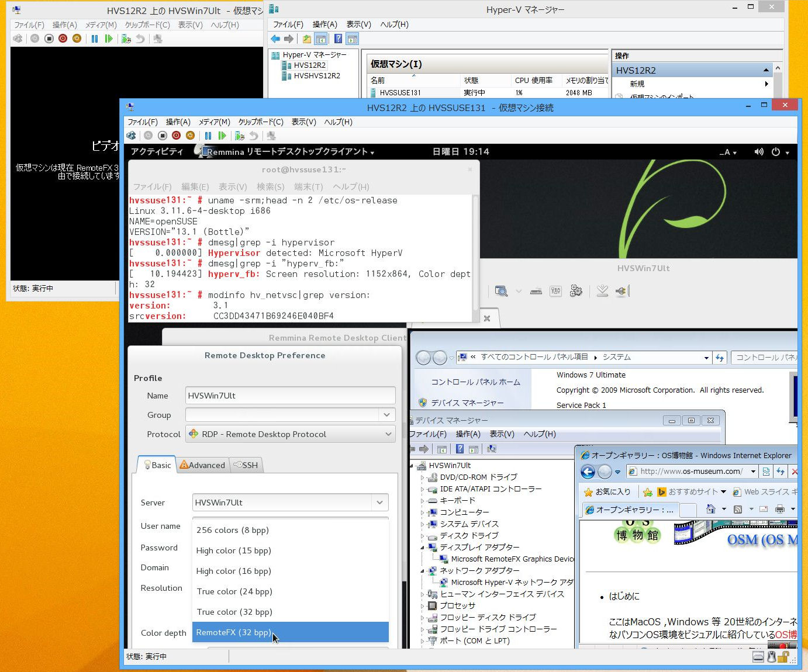The width and height of the screenshot is (808, 672).
Task: Click Ctrl+Alt+Del icon in HVSSUSE131 toolbar
Action: 131,136
